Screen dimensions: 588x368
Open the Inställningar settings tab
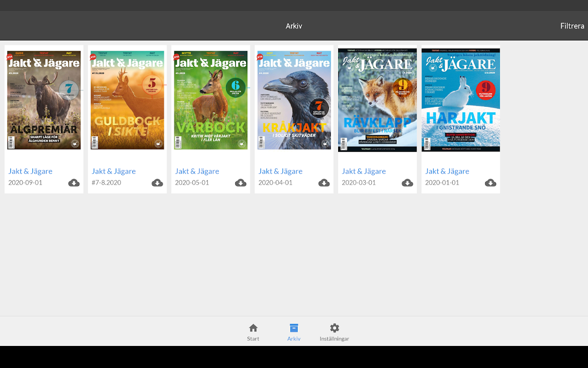[x=334, y=332]
